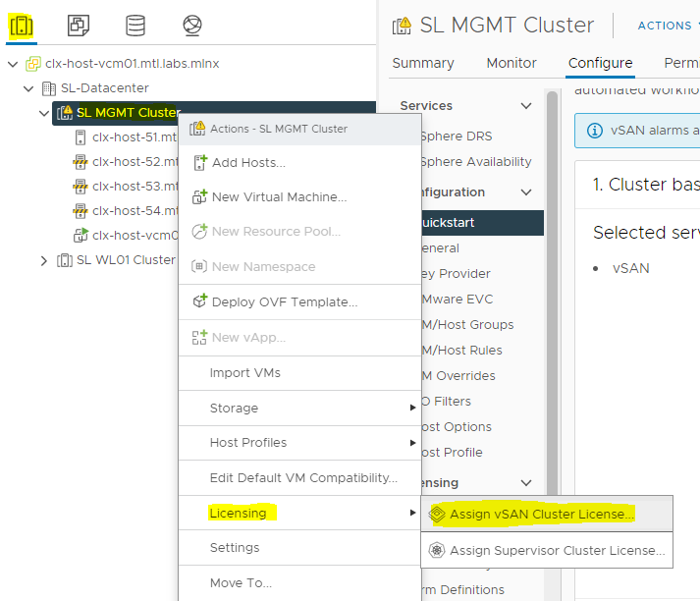Open the Storage inventory view

click(x=135, y=26)
